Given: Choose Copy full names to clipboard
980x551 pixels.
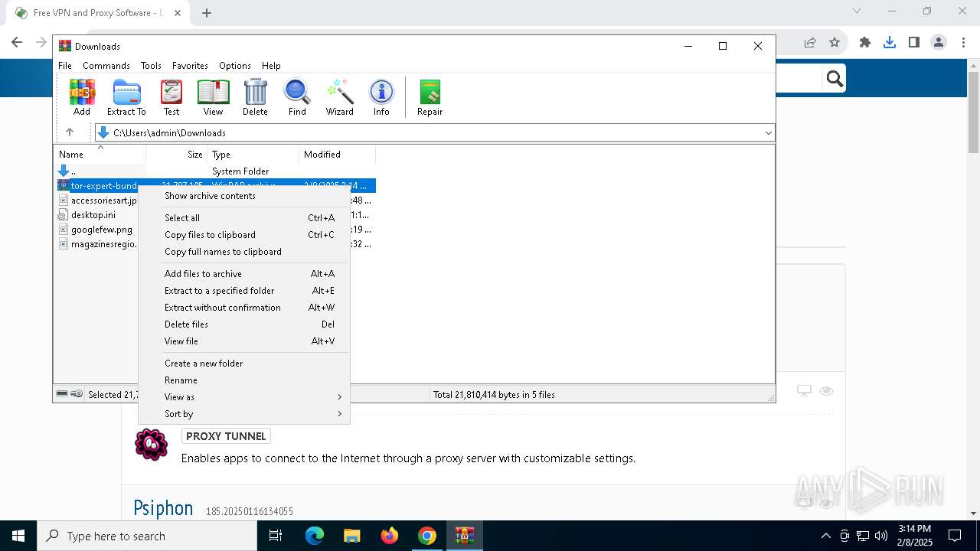Looking at the screenshot, I should pyautogui.click(x=243, y=252).
